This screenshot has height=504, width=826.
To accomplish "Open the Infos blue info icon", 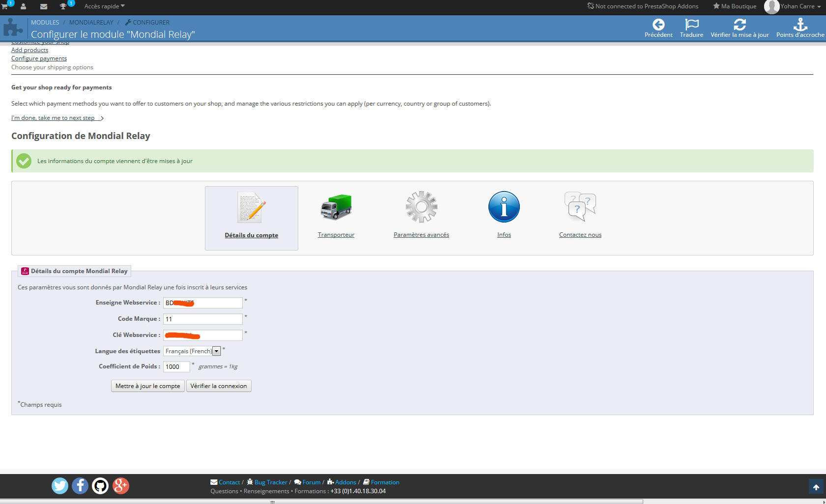I will pyautogui.click(x=504, y=207).
